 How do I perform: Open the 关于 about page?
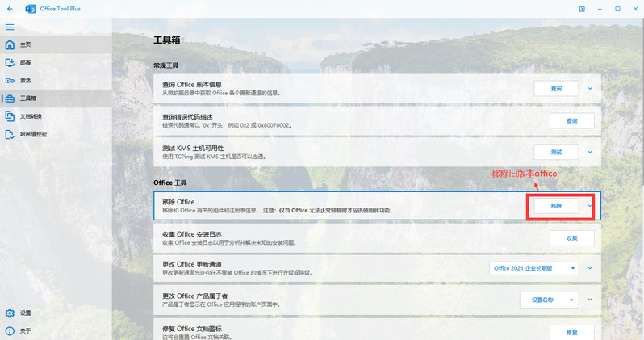26,330
